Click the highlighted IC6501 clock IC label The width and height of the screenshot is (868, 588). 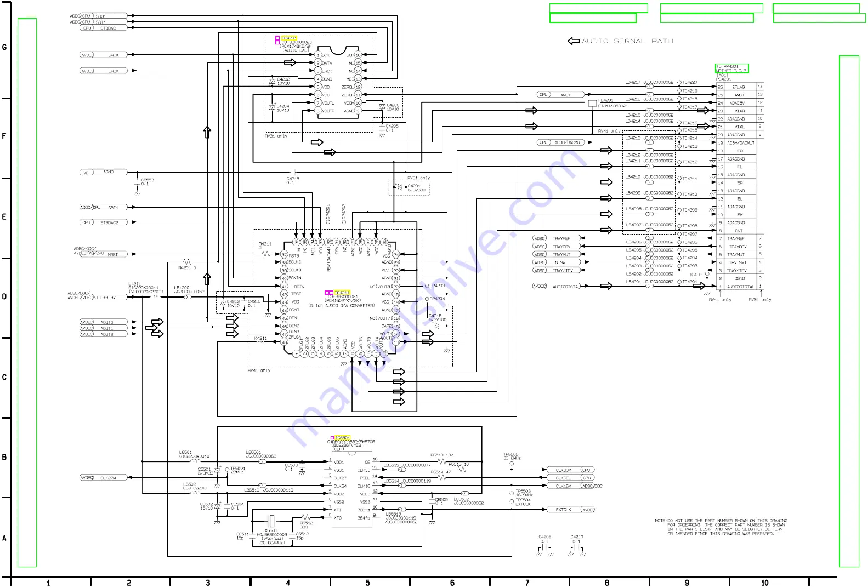[x=342, y=438]
